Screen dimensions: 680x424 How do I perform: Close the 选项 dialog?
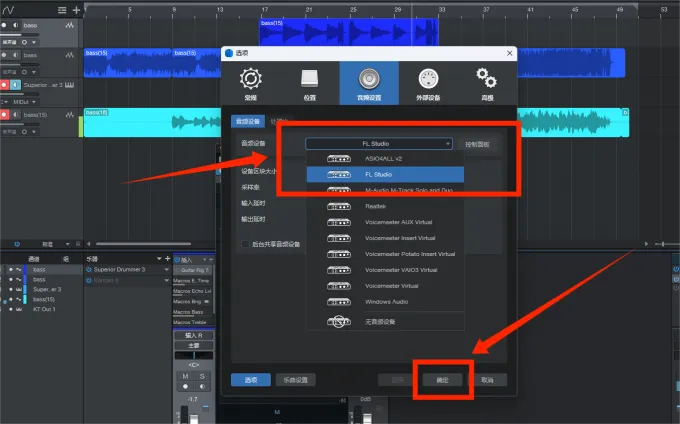click(510, 53)
